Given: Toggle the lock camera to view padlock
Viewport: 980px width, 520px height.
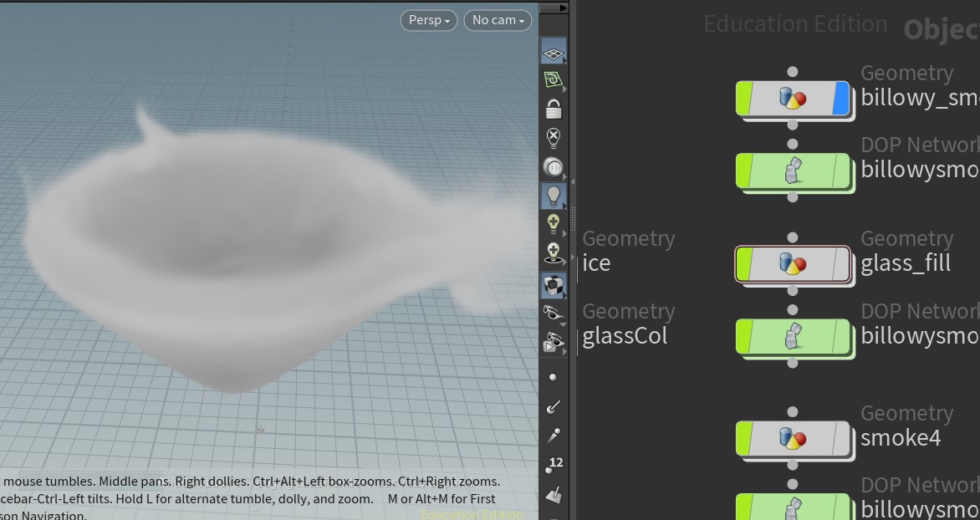Looking at the screenshot, I should (553, 109).
